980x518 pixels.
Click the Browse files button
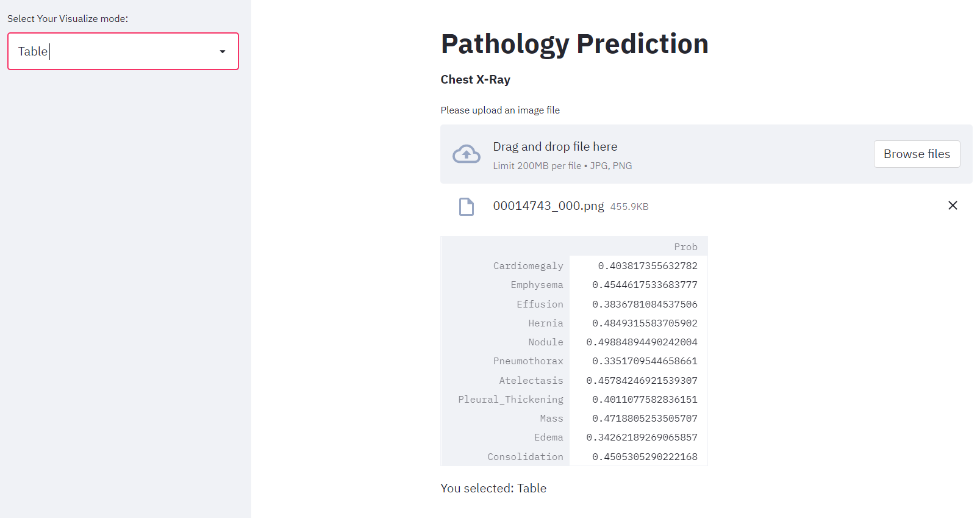(x=917, y=154)
